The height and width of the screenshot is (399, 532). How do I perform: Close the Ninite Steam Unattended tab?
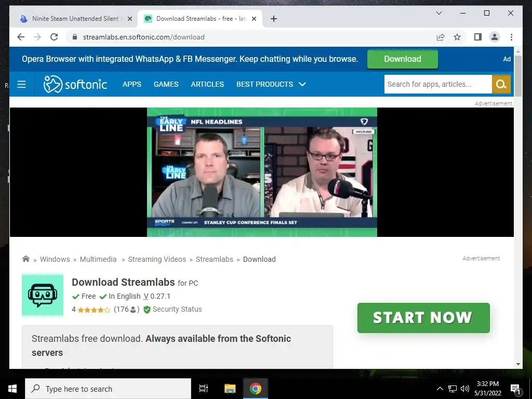pyautogui.click(x=129, y=19)
